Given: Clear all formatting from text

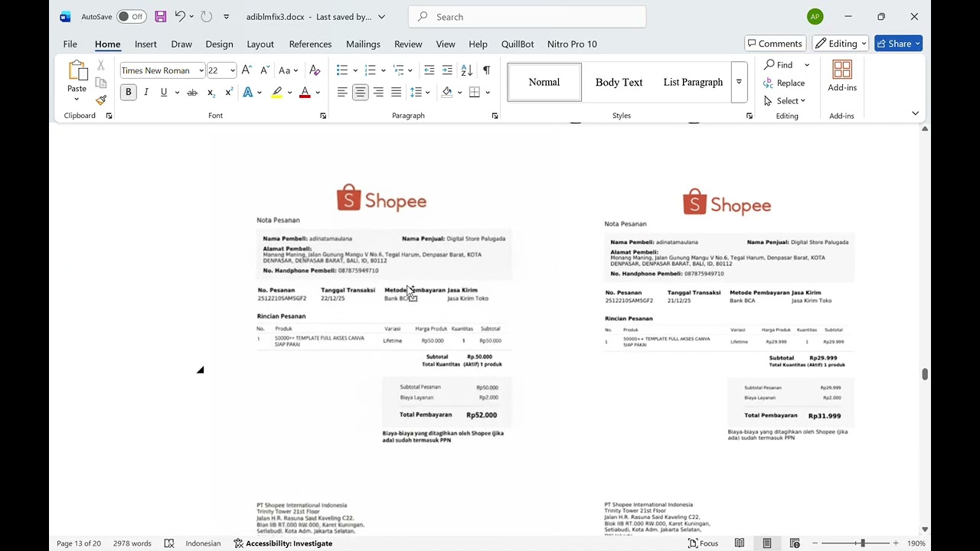Looking at the screenshot, I should point(315,70).
